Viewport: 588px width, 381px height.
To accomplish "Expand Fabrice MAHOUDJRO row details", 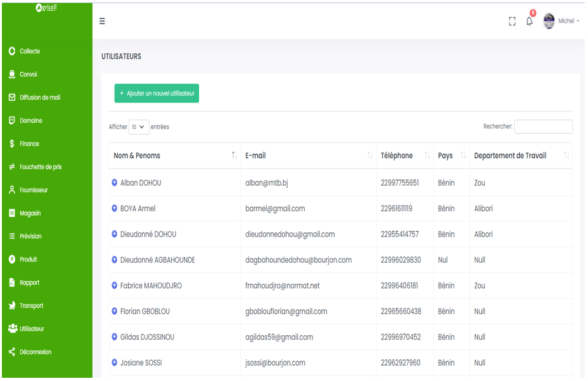I will 115,286.
